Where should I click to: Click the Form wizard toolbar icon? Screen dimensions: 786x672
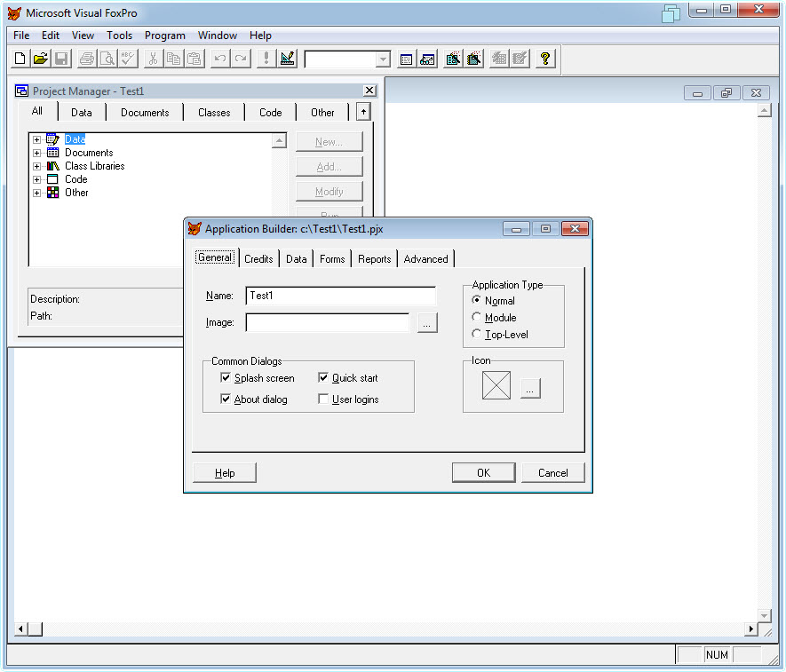click(x=453, y=59)
